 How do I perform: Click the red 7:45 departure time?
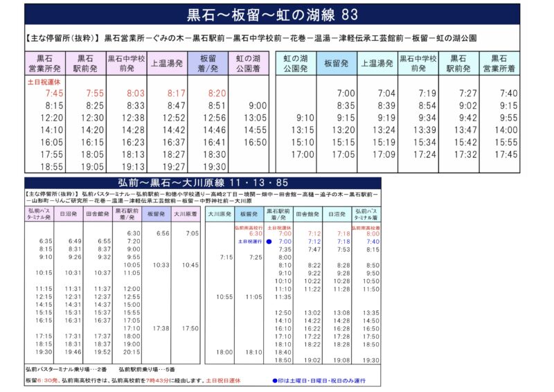click(x=55, y=93)
